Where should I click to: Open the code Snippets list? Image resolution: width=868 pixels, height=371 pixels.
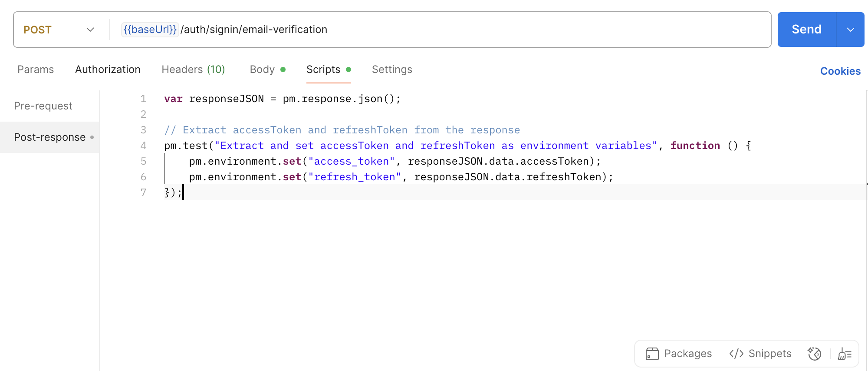click(760, 354)
